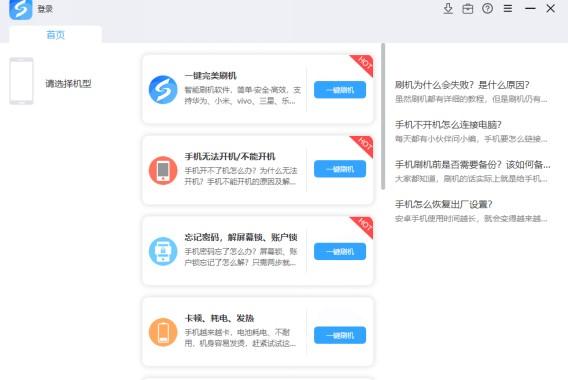Select 请选择机型 to choose a phone model
The image size is (568, 380).
(x=68, y=84)
